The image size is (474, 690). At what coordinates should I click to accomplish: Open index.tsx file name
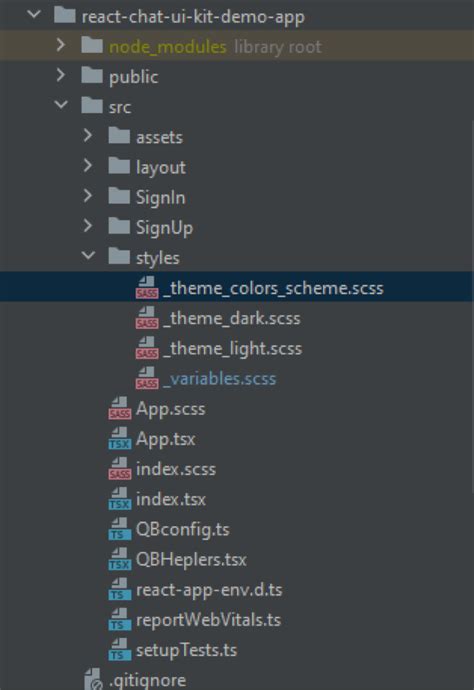[x=171, y=499]
